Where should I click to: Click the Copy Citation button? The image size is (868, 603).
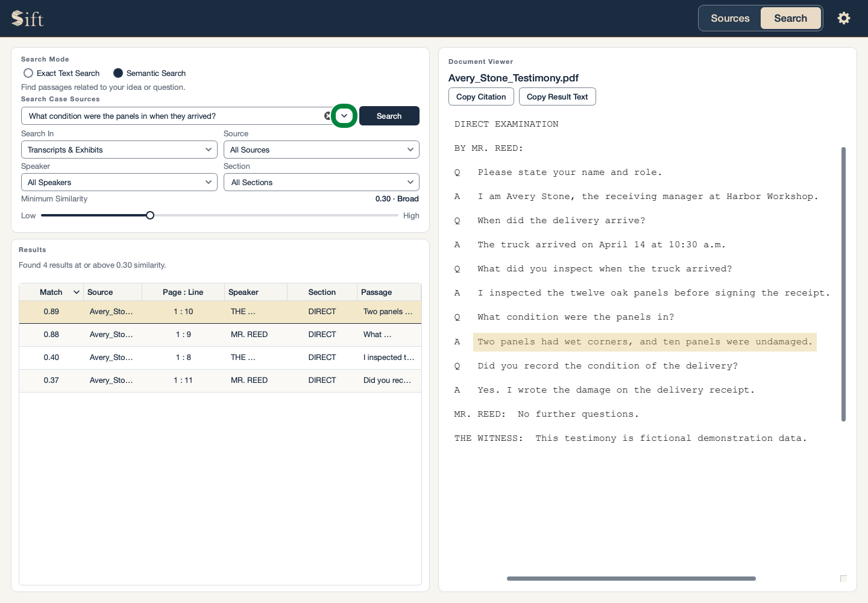pos(481,96)
